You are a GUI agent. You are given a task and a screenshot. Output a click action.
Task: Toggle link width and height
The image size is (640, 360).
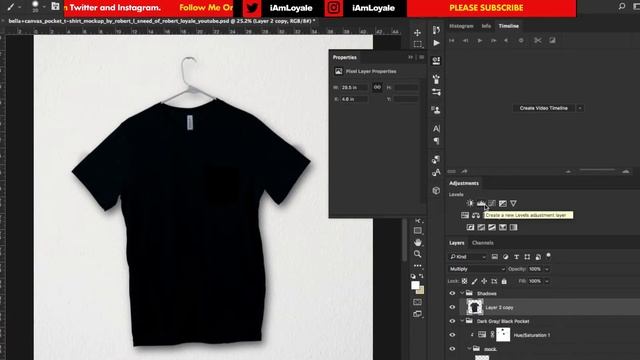377,87
